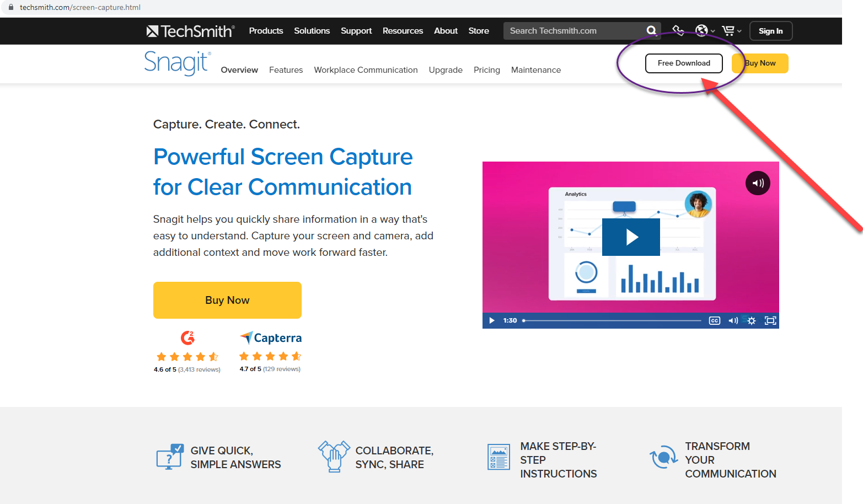The width and height of the screenshot is (863, 504).
Task: Click the large Buy Now button under the description
Action: (x=227, y=300)
